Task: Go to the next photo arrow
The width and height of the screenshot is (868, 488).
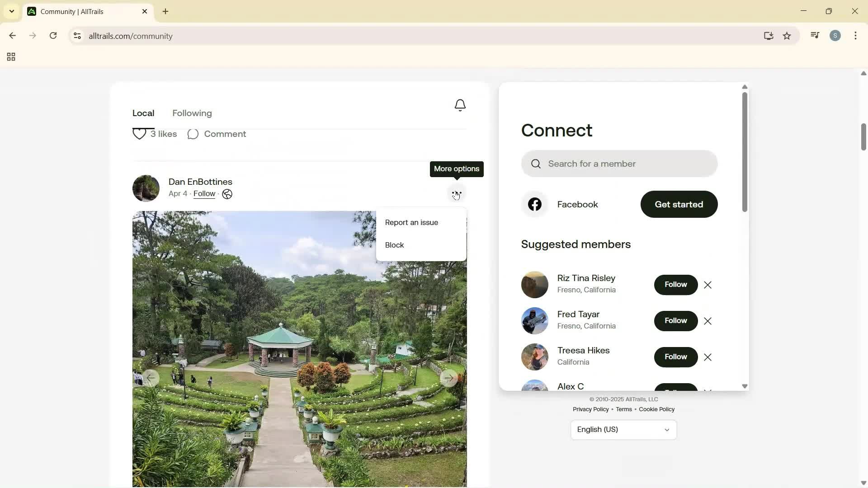Action: pos(448,378)
